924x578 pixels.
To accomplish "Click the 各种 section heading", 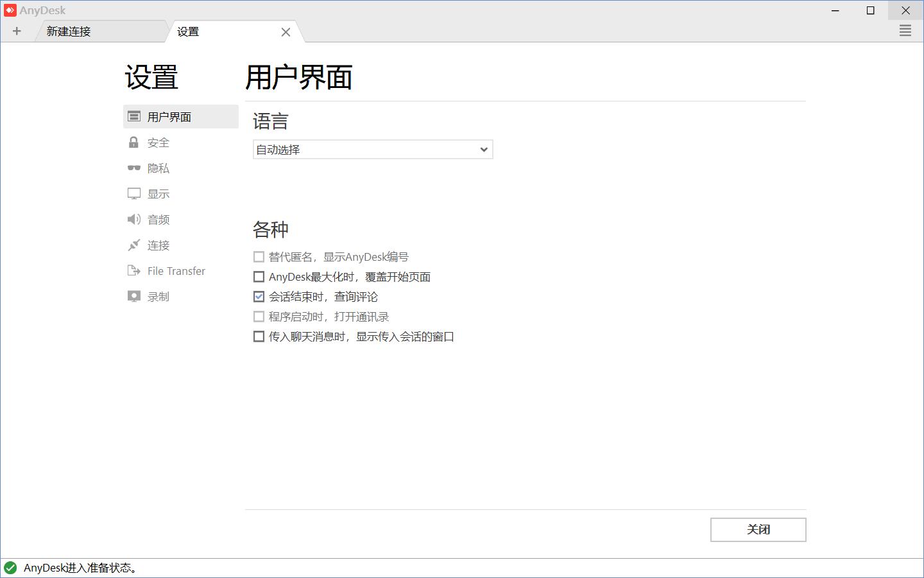I will click(270, 229).
